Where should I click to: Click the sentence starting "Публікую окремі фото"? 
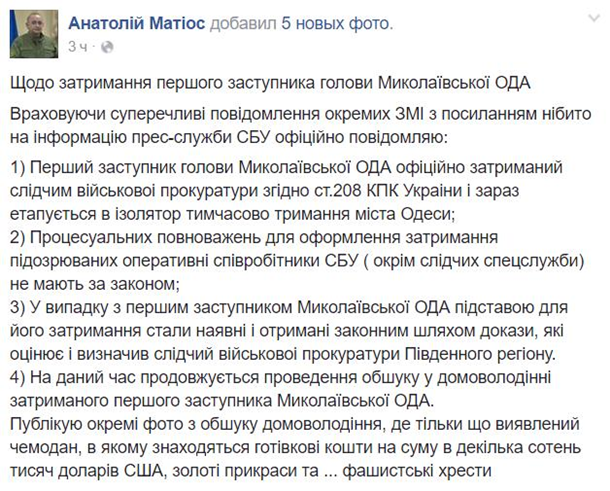pyautogui.click(x=295, y=447)
